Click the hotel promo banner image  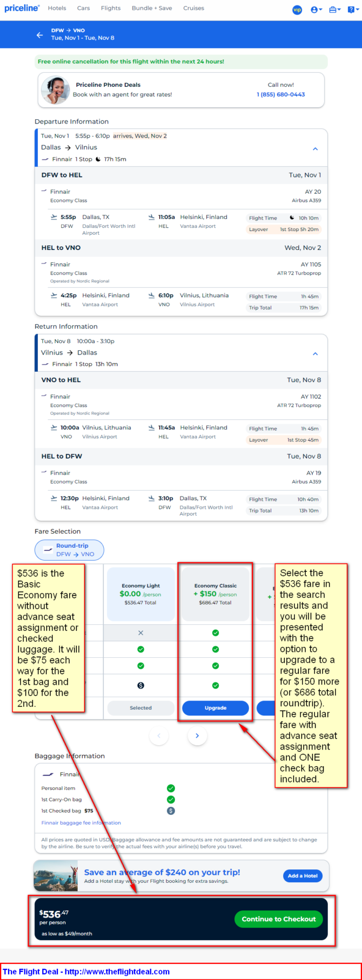(x=56, y=876)
